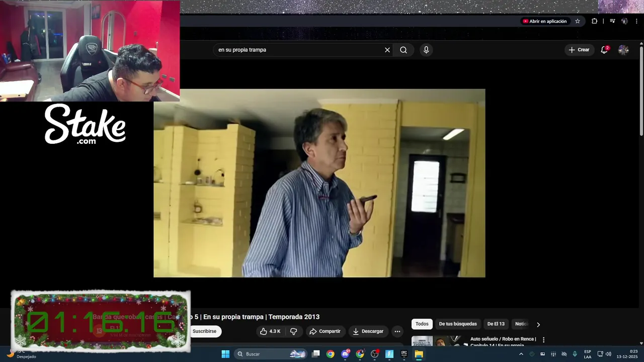Dislike the video

click(x=294, y=331)
